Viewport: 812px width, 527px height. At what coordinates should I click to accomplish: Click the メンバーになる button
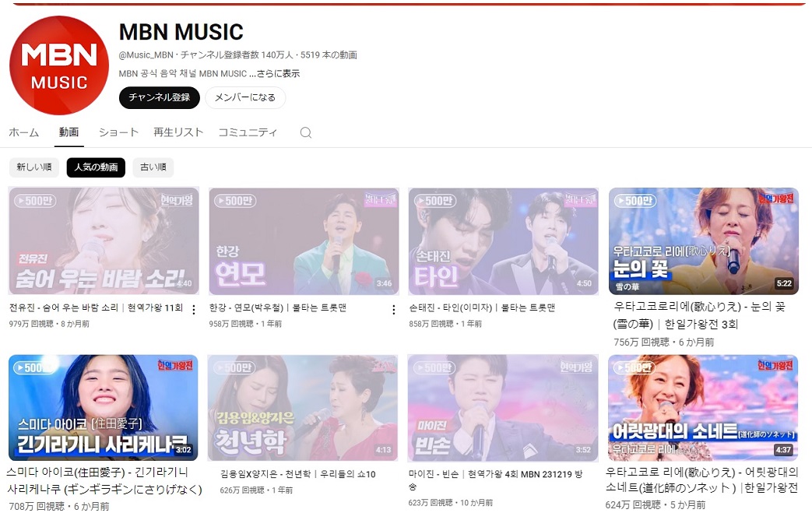pos(245,98)
